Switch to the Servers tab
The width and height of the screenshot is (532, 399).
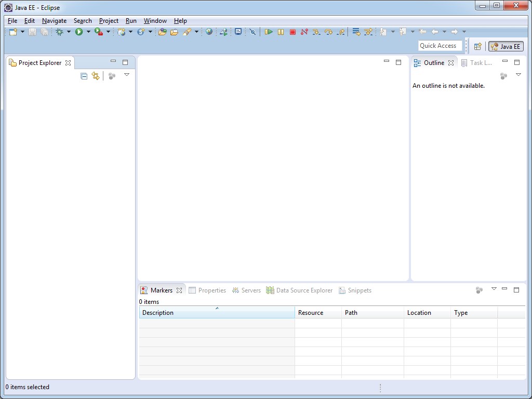pos(246,290)
